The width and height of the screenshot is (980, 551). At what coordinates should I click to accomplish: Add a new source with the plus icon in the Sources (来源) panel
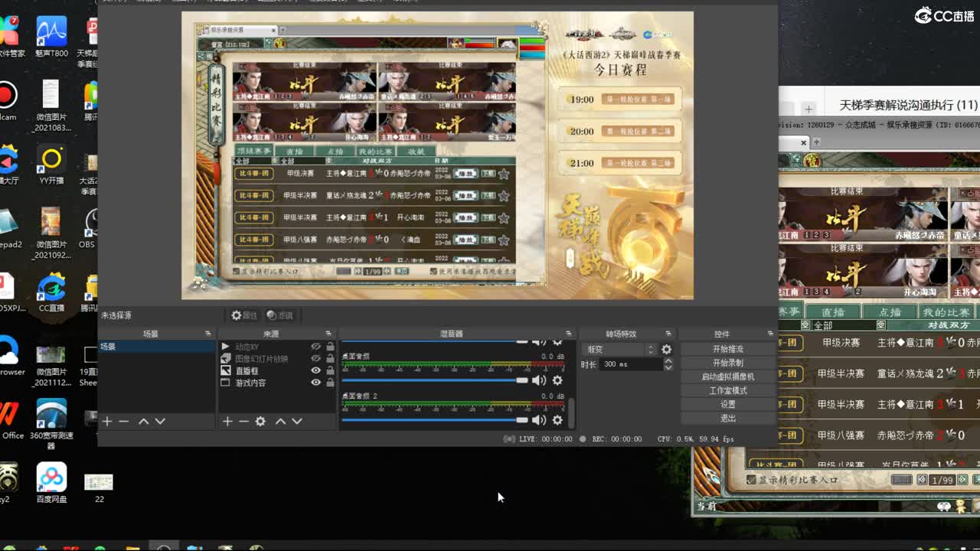pyautogui.click(x=227, y=422)
